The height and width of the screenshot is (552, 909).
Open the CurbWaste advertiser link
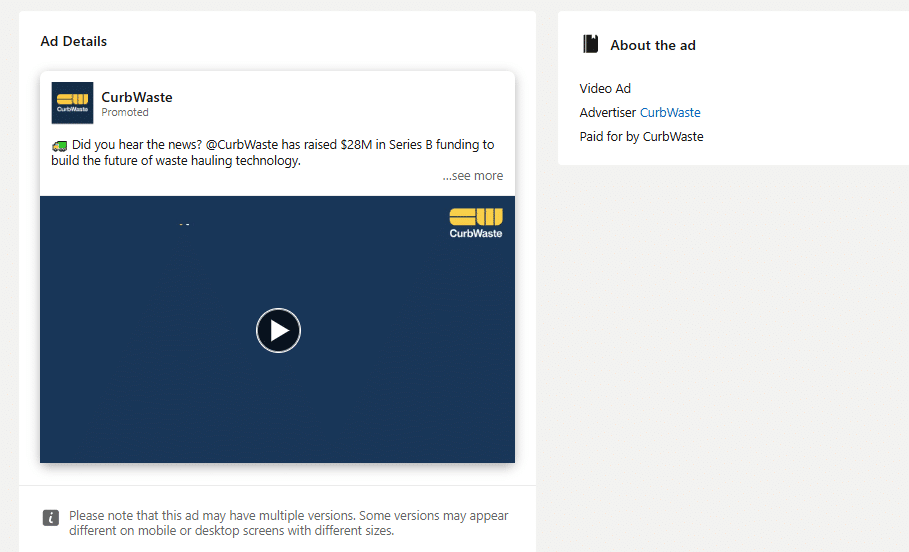click(670, 113)
